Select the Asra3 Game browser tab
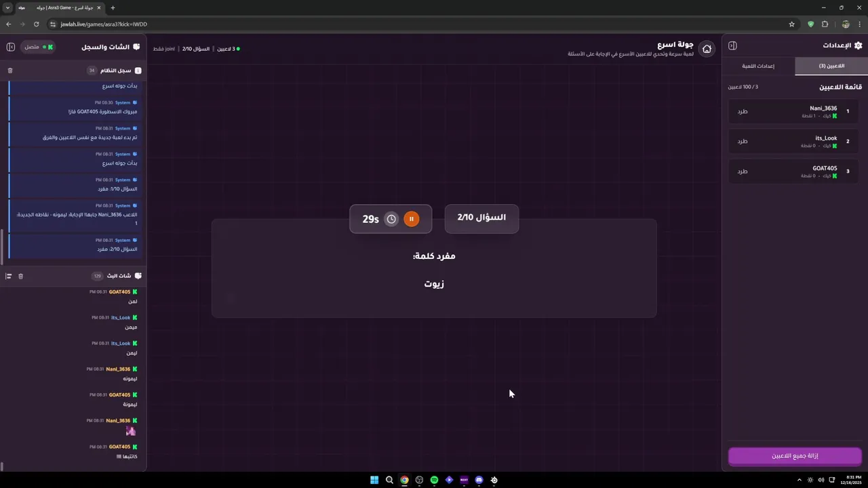 (60, 7)
